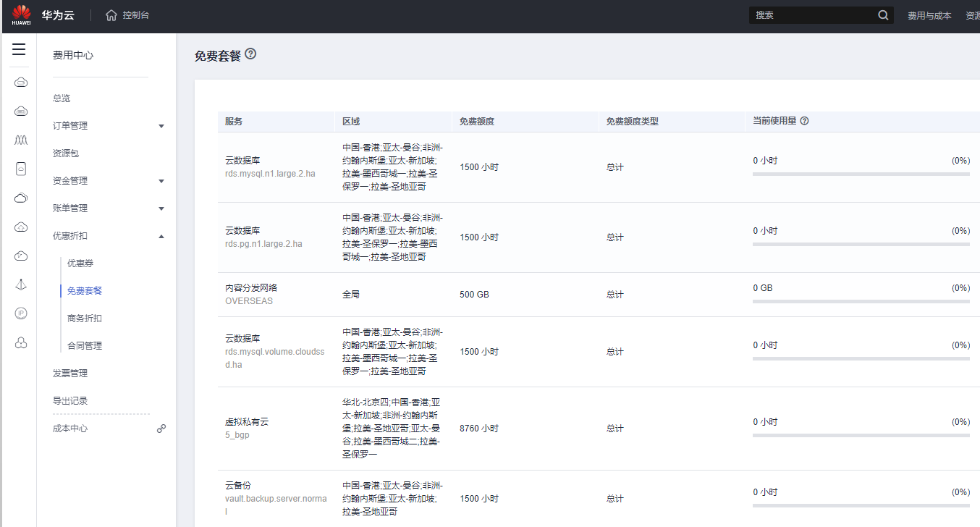This screenshot has width=980, height=527.
Task: Click the top search input field
Action: tap(812, 15)
